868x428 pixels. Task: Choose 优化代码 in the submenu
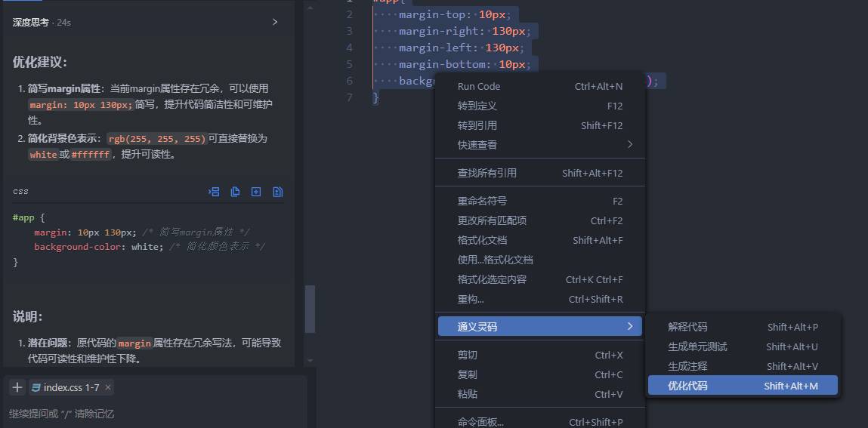click(743, 386)
